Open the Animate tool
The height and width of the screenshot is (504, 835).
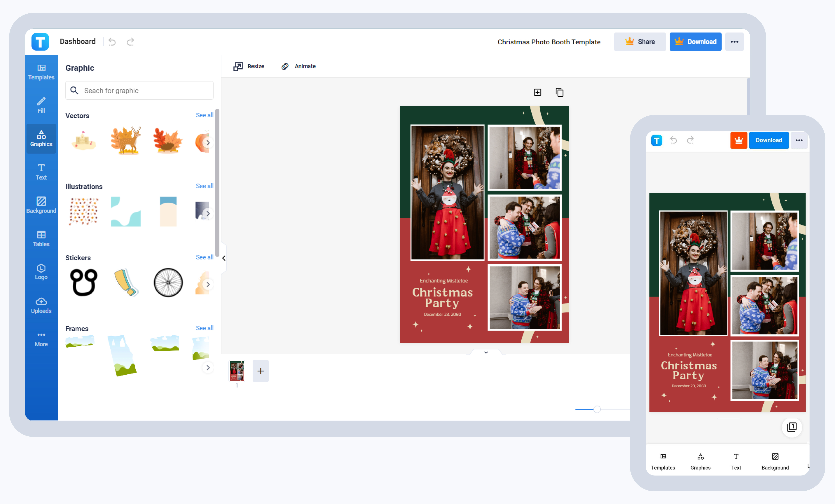click(x=298, y=66)
